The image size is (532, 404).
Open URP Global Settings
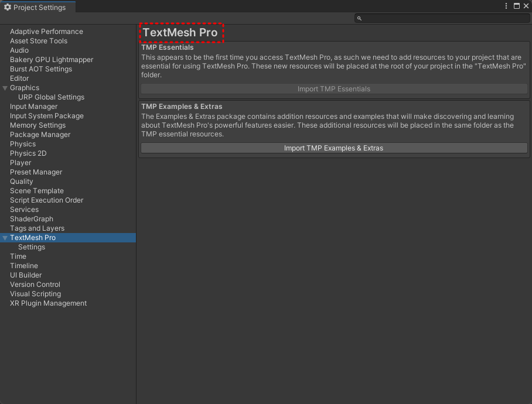tap(51, 97)
